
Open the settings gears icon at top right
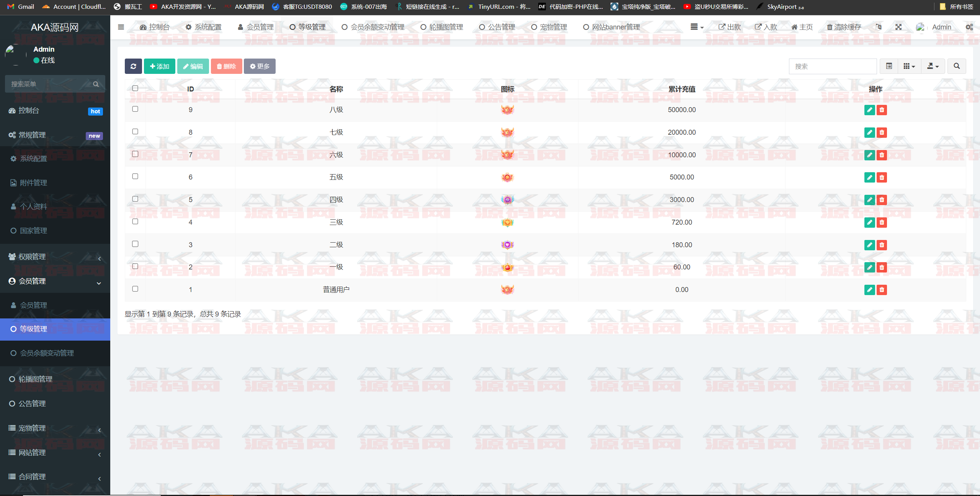(969, 27)
